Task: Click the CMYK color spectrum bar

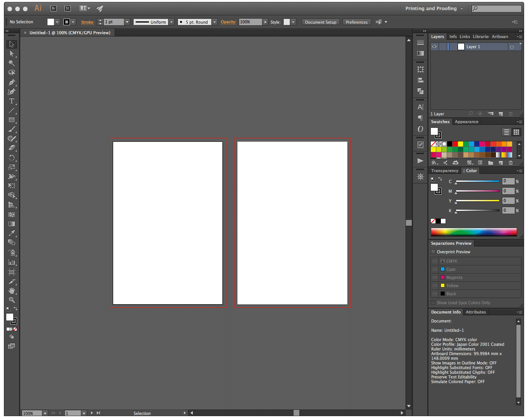Action: tap(474, 232)
